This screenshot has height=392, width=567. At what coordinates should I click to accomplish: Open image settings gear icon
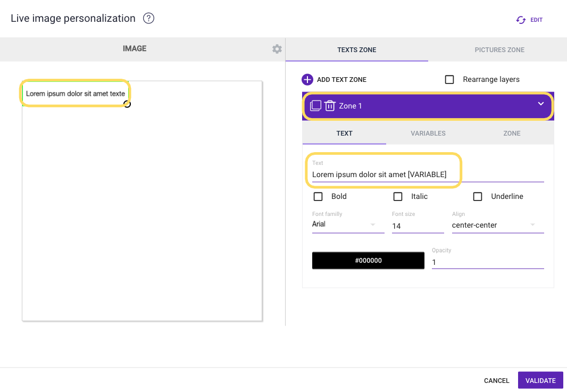277,49
